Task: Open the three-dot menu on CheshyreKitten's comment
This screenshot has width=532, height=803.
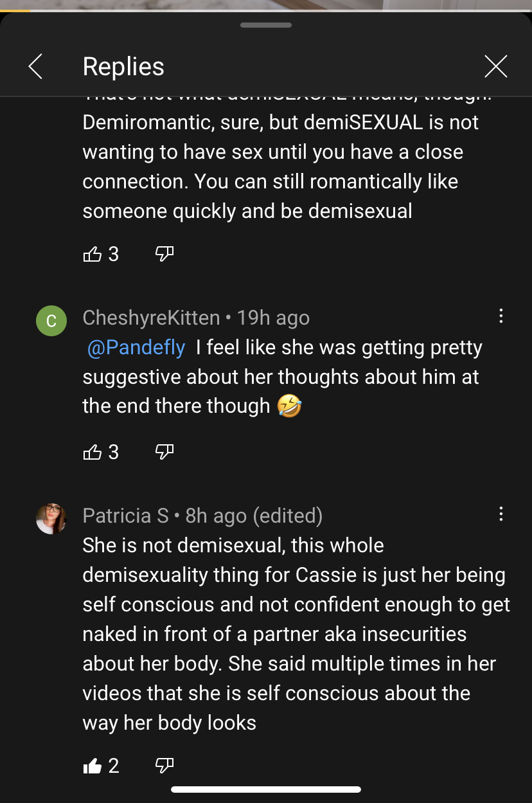Action: 501,316
